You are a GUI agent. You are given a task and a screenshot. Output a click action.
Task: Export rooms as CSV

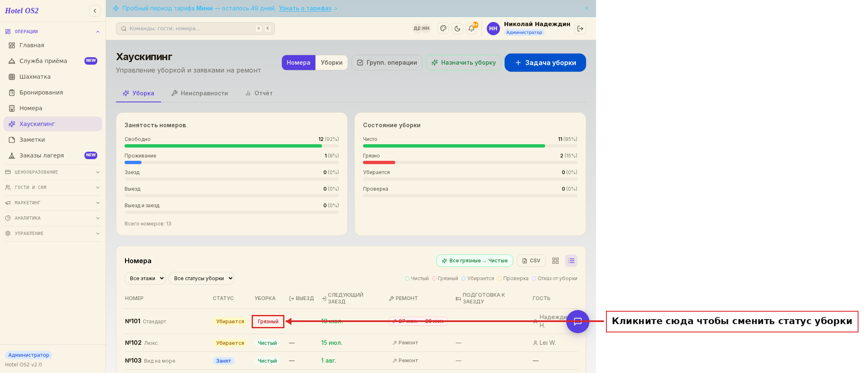(x=531, y=261)
